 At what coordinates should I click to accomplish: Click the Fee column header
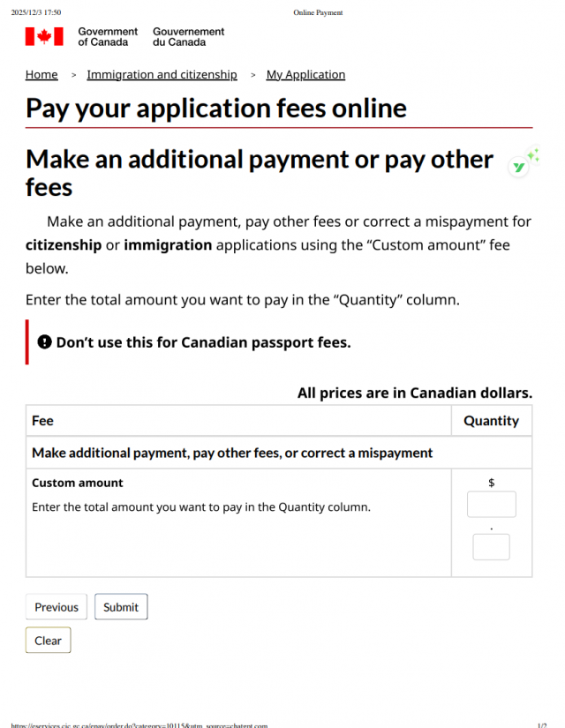point(43,421)
